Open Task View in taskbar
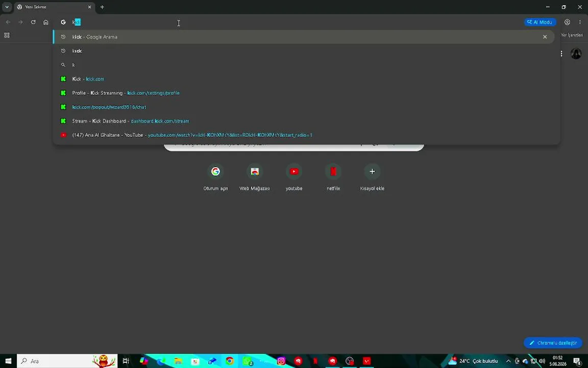Screen dimensions: 588x368 click(126, 361)
